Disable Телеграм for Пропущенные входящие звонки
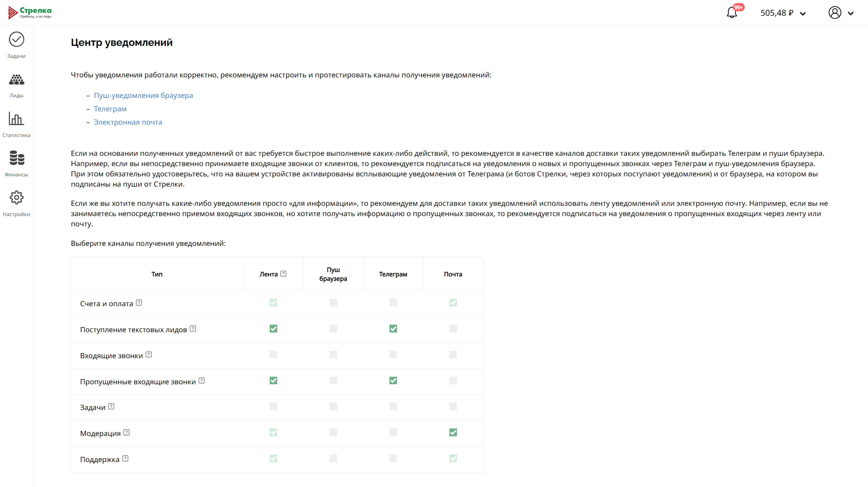The height and width of the screenshot is (487, 868). pos(393,380)
